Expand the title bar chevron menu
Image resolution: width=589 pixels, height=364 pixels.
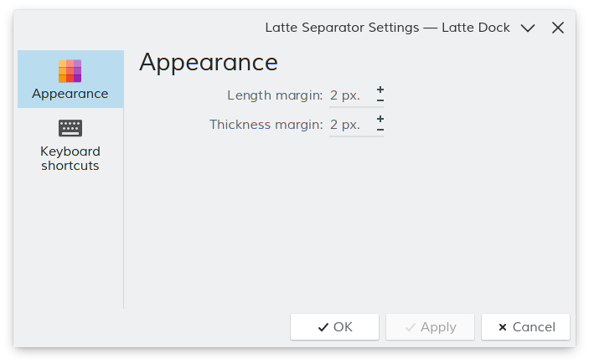coord(528,28)
